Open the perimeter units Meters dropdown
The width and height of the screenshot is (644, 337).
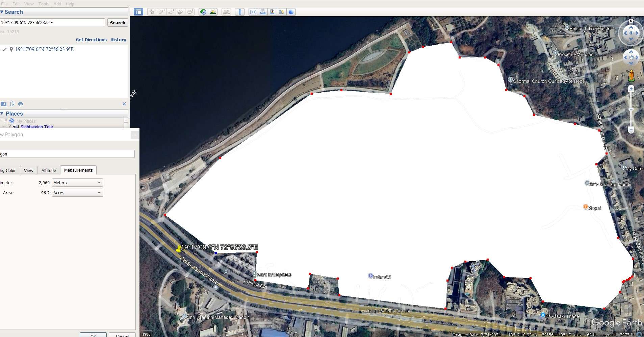tap(77, 183)
